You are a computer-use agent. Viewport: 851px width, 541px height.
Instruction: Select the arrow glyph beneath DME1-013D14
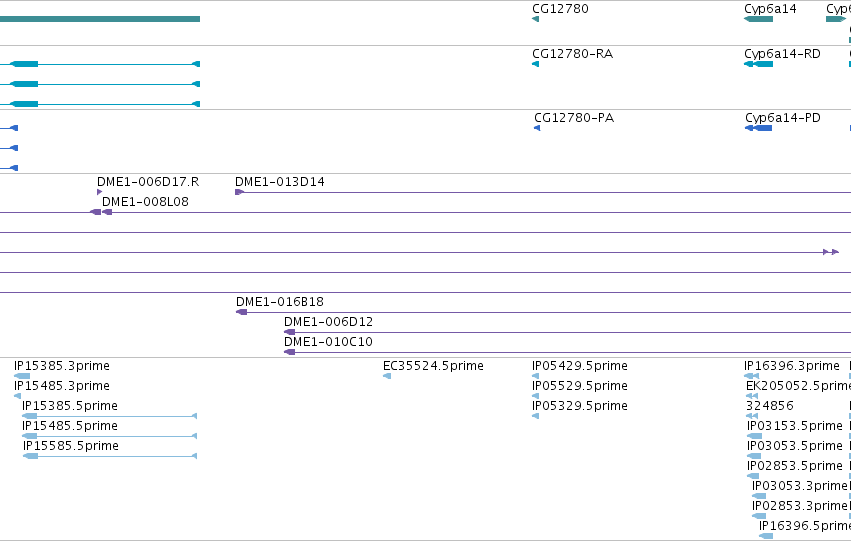tap(240, 192)
